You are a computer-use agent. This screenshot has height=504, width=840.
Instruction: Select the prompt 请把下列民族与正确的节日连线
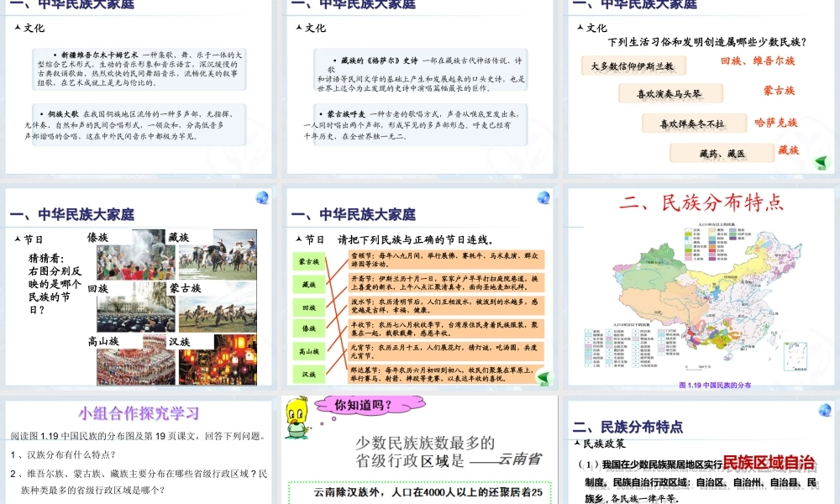(416, 239)
